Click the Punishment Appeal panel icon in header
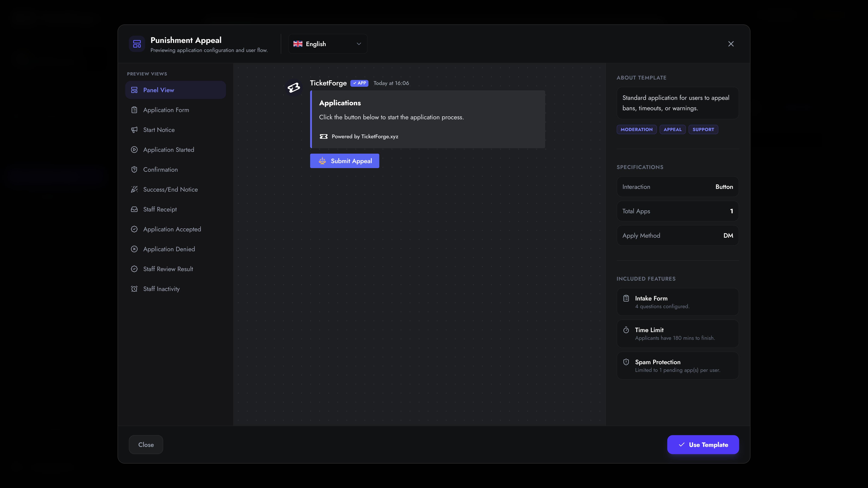 pos(137,44)
